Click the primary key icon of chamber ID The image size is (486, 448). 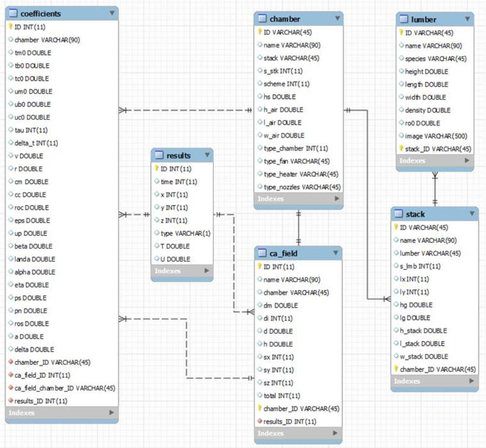tap(260, 32)
